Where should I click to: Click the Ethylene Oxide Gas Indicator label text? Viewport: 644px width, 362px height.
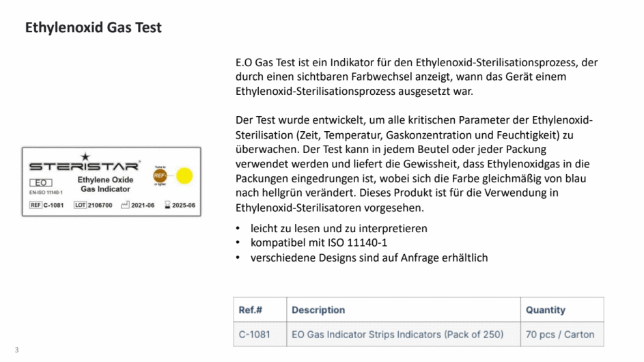pos(105,184)
